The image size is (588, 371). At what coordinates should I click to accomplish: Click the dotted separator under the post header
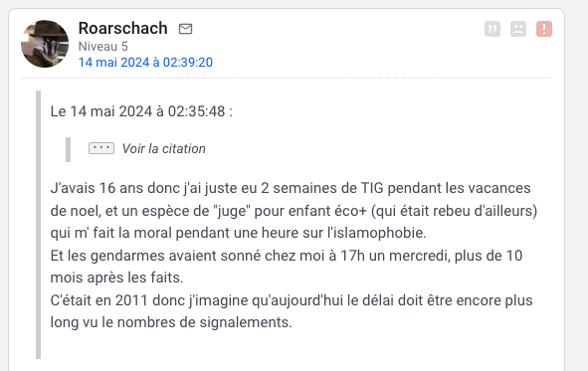[x=287, y=78]
